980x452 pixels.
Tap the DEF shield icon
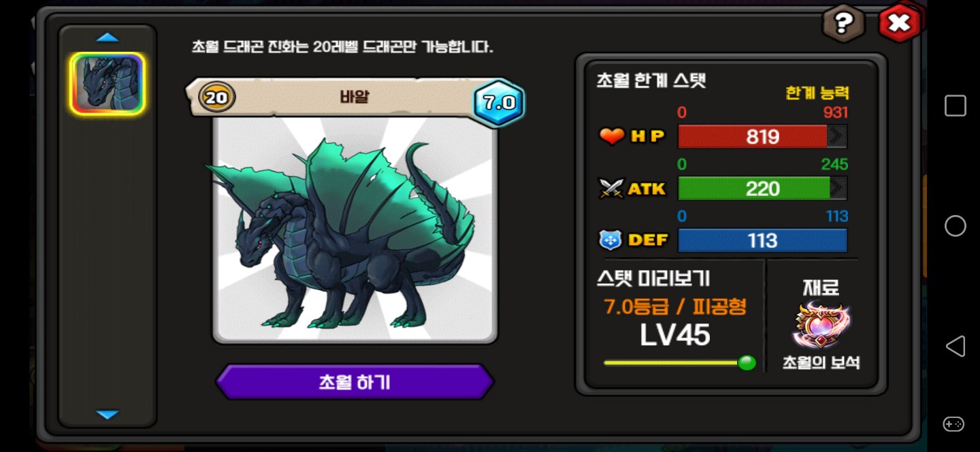pos(610,240)
